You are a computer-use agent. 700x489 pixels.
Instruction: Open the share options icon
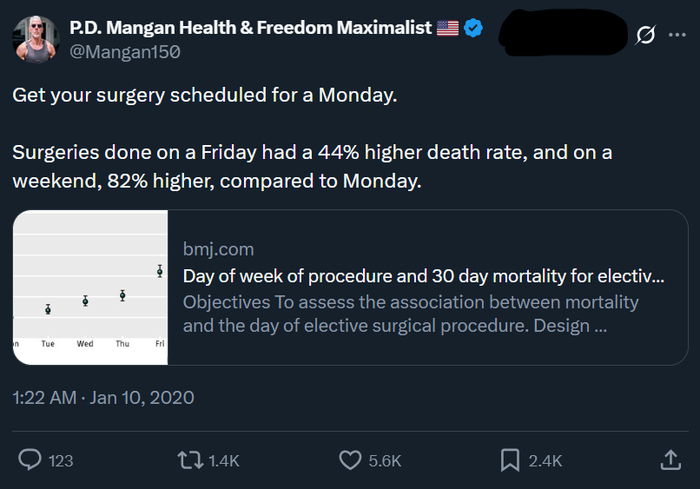[670, 460]
